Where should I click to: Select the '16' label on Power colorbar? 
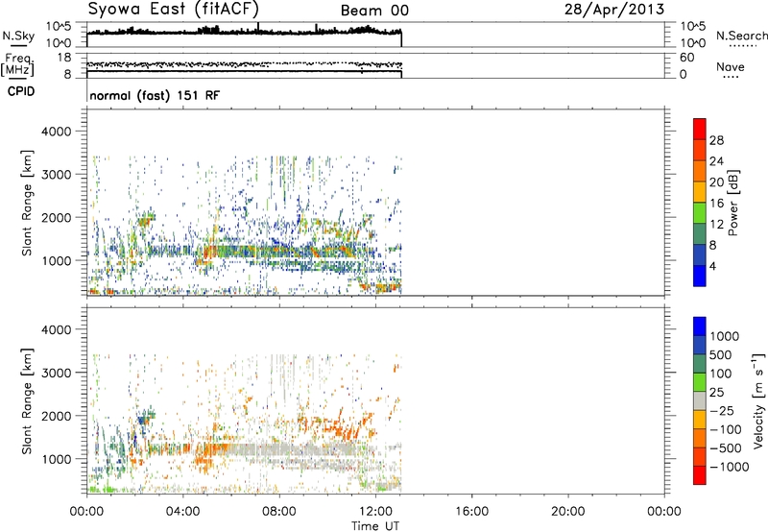(x=716, y=204)
